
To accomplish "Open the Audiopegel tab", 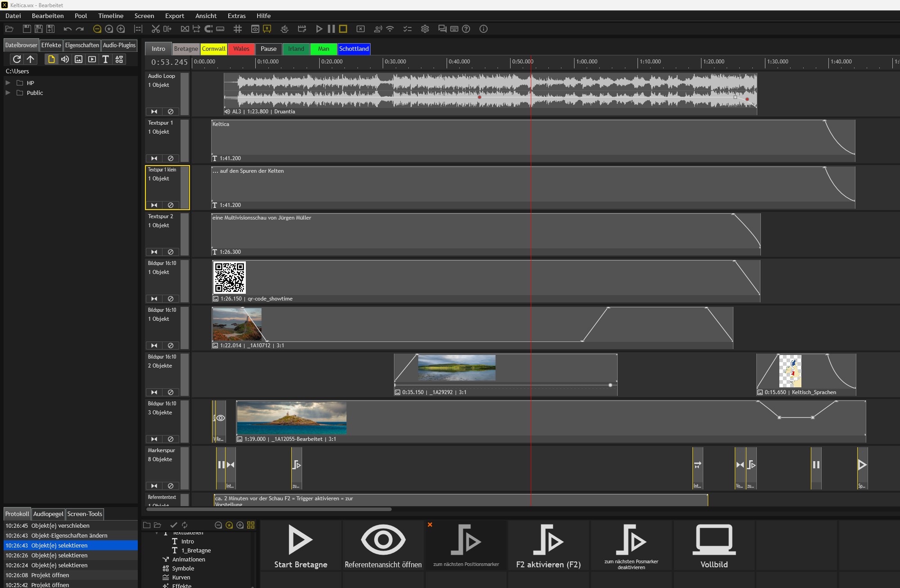I will coord(48,514).
